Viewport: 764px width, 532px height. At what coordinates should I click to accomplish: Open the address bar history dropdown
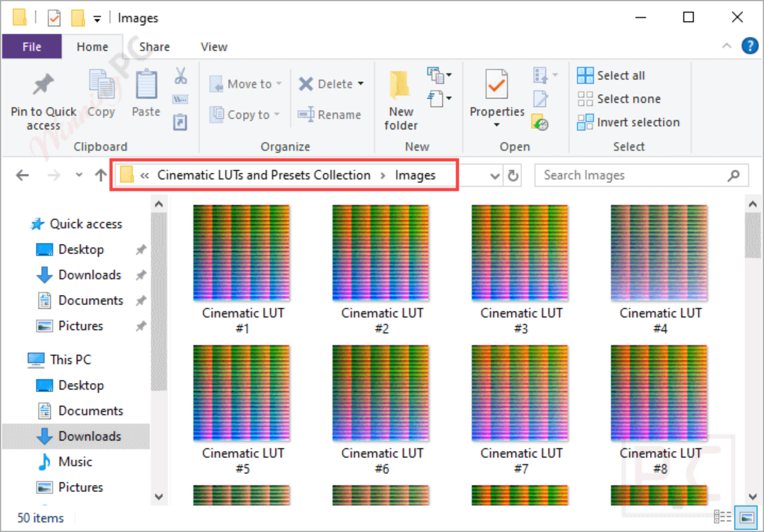coord(495,176)
